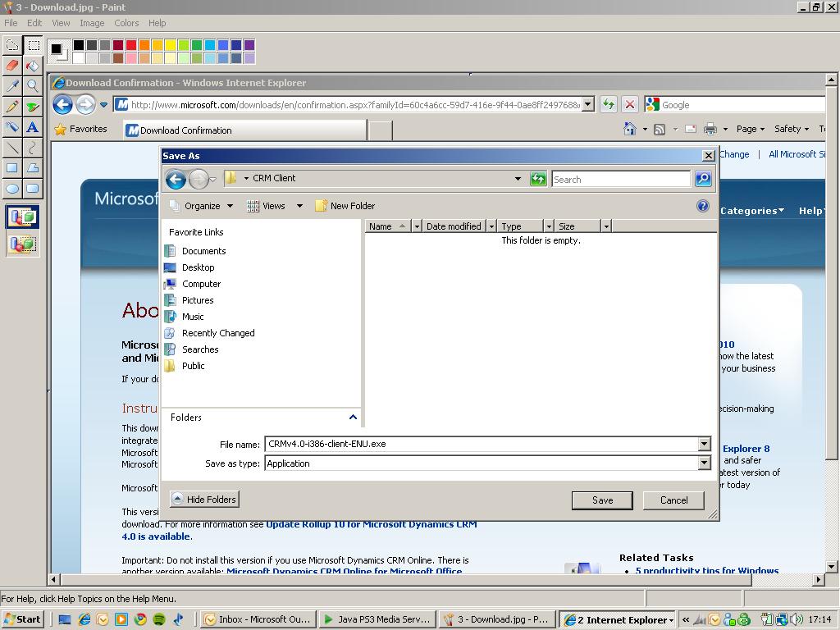Click in the Save As Search field
Screen dimensions: 840x630
coord(621,179)
